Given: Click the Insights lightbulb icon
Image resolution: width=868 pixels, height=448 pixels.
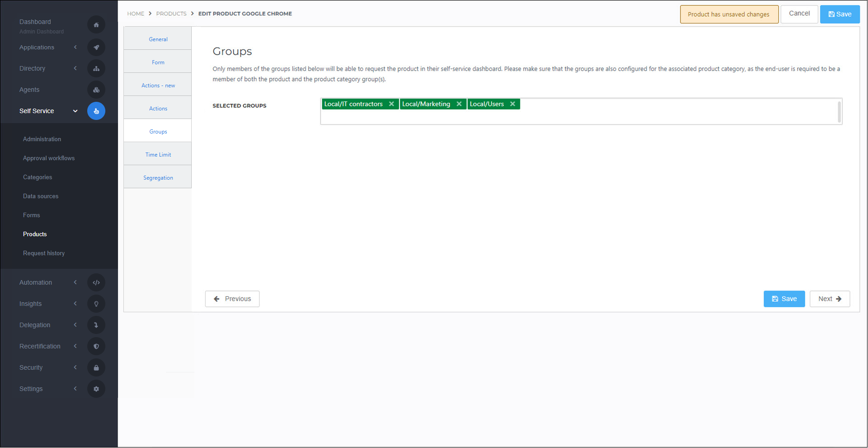Looking at the screenshot, I should tap(96, 303).
